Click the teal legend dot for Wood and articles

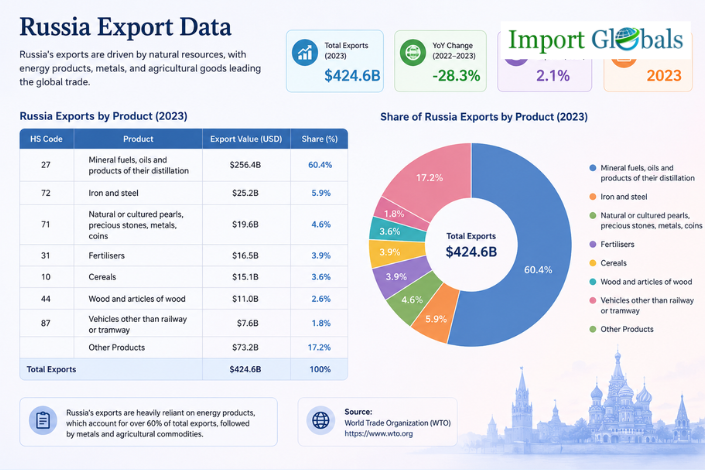[x=593, y=282]
